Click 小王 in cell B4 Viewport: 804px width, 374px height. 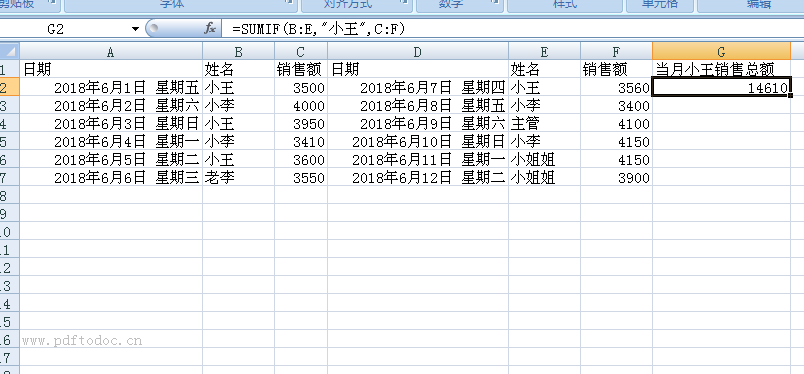coord(238,124)
